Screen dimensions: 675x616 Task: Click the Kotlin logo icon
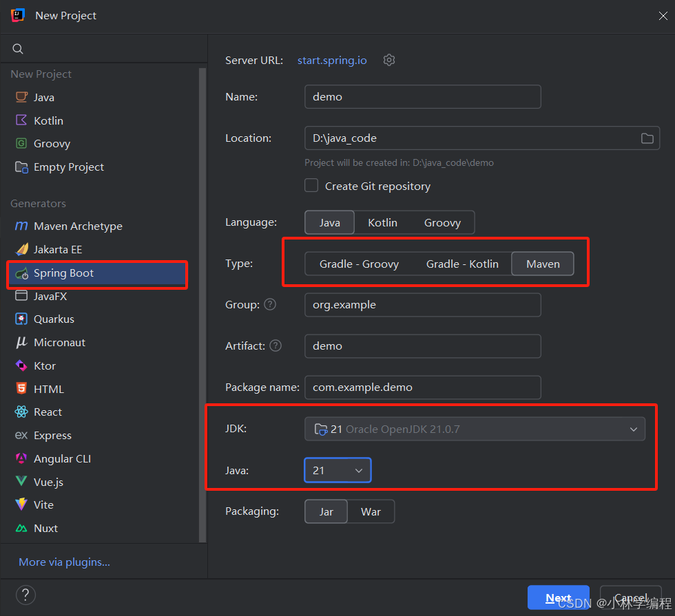point(21,120)
